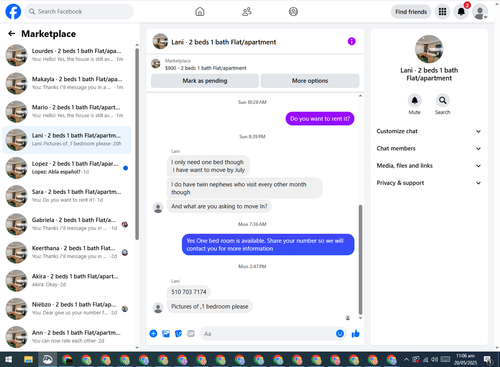Open Niebzo conversation in list
This screenshot has height=367, width=500.
(67, 309)
